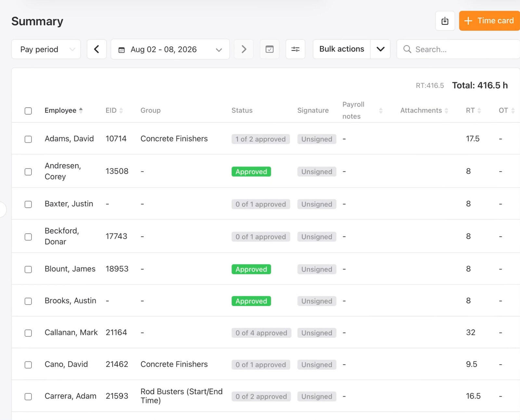Open the Aug 02 - 08, 2026 date picker
Viewport: 520px width, 420px height.
170,49
